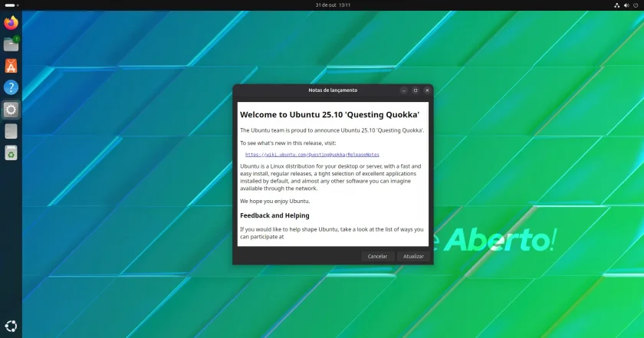Click the Atualizar button
Viewport: 644px width, 338px height.
[x=413, y=256]
